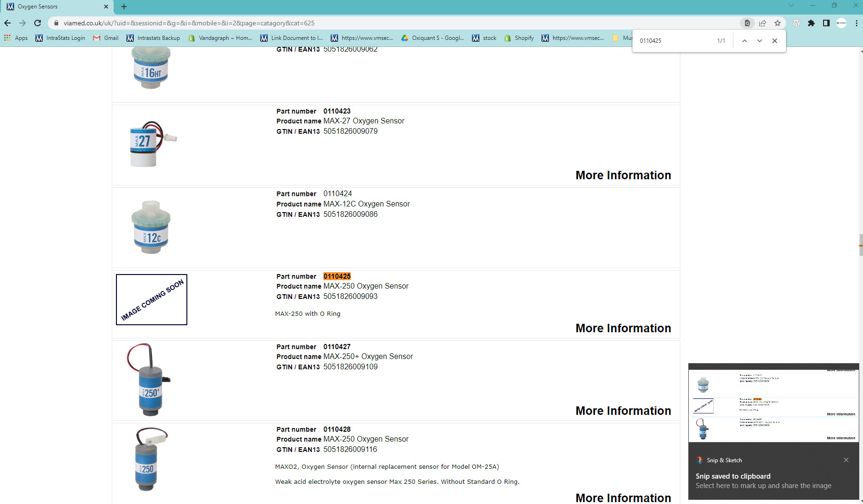The width and height of the screenshot is (863, 504).
Task: Share this page icon in address bar
Action: [x=763, y=23]
